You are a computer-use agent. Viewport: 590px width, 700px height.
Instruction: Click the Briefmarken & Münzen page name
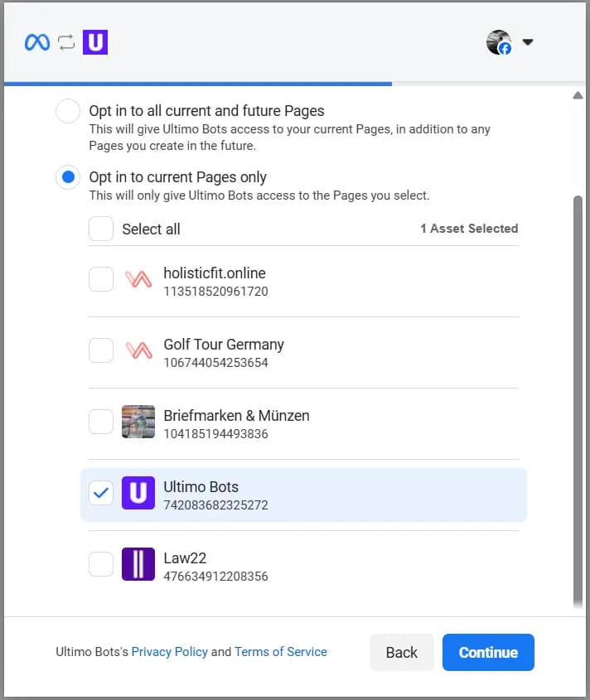click(x=236, y=416)
